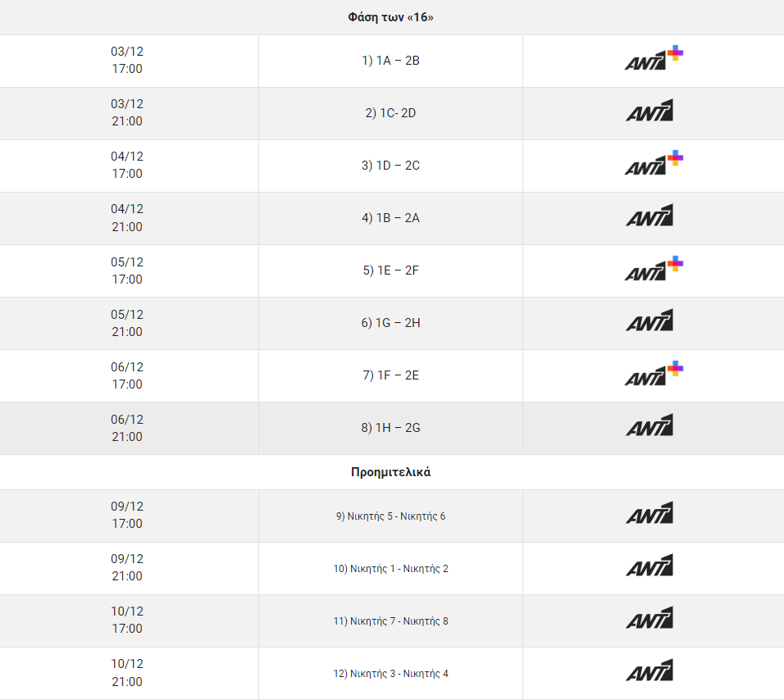
Task: Select the ANT1+ logo beside 1D – 2C
Action: coord(653,165)
